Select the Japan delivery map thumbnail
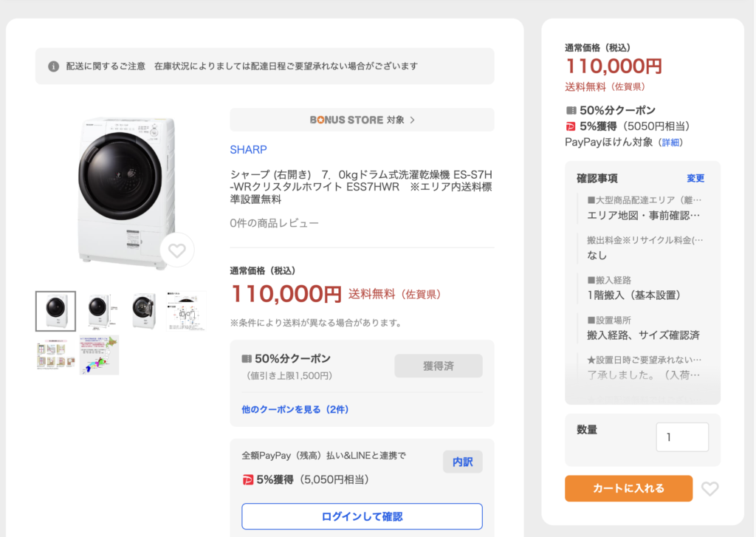The height and width of the screenshot is (537, 756). click(x=100, y=355)
